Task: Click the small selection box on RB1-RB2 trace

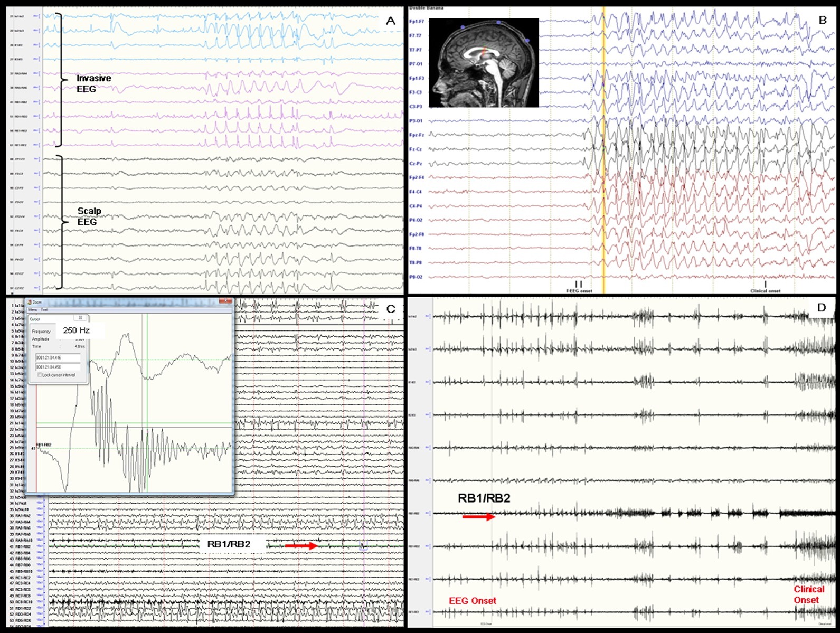Action: click(363, 546)
